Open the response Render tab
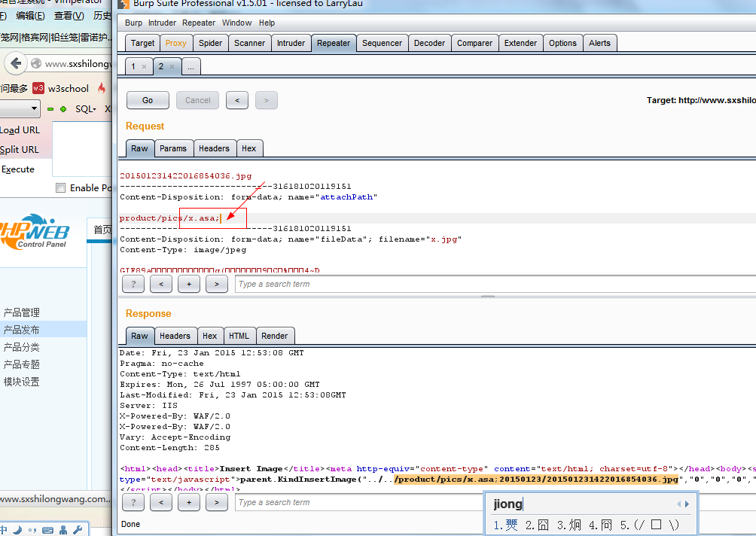The image size is (756, 536). 274,336
